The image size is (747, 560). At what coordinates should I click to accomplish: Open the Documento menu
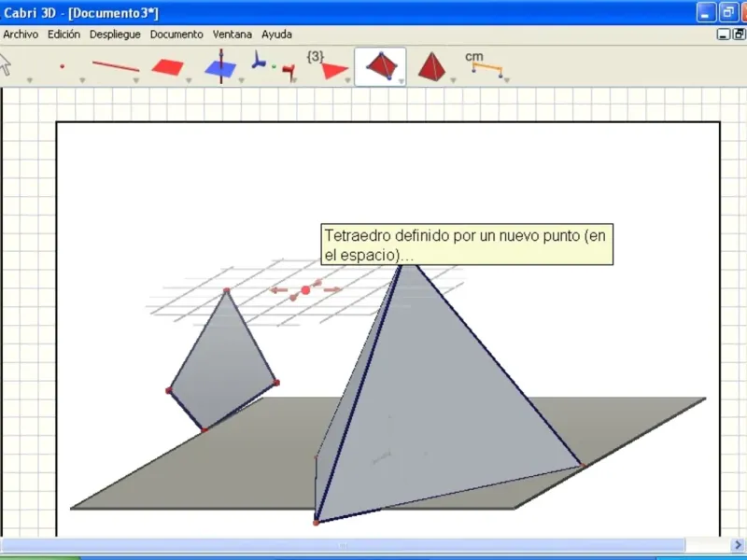click(x=176, y=35)
